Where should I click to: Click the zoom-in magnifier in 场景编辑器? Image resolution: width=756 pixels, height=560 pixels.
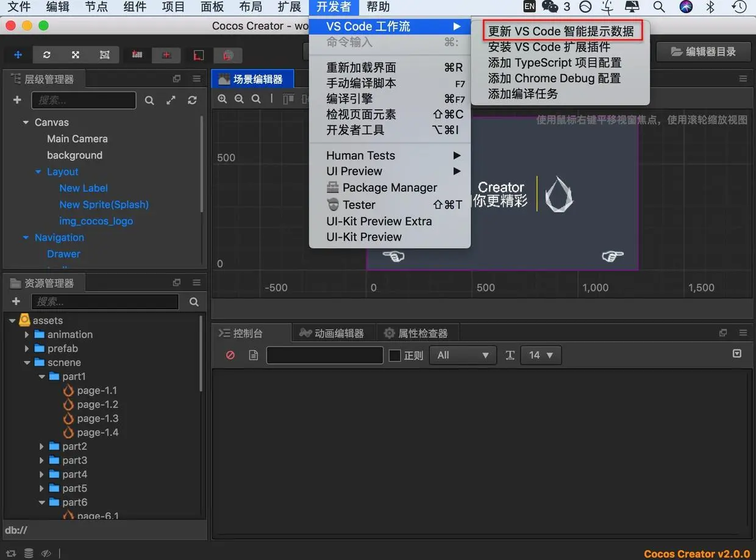pyautogui.click(x=223, y=98)
